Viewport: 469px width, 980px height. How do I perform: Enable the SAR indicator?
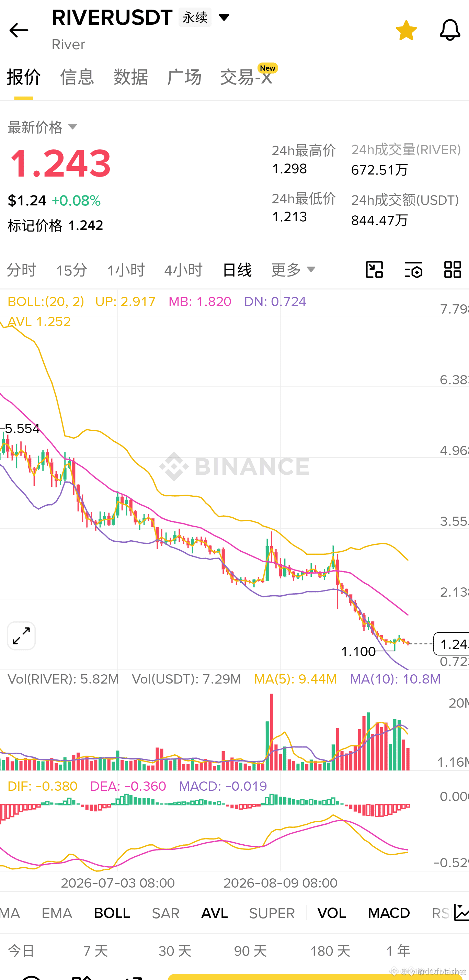click(165, 913)
